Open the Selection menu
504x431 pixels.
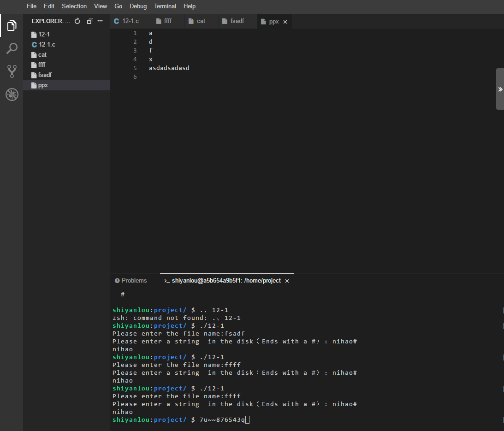[74, 6]
